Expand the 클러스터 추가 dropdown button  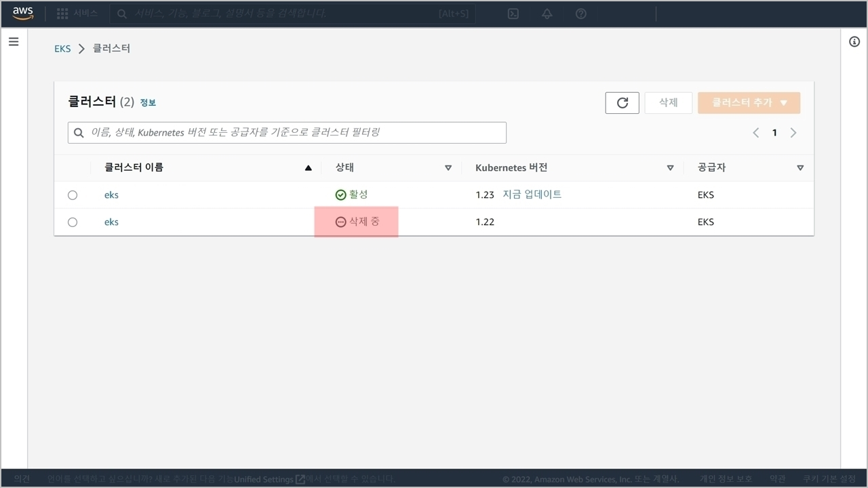749,103
